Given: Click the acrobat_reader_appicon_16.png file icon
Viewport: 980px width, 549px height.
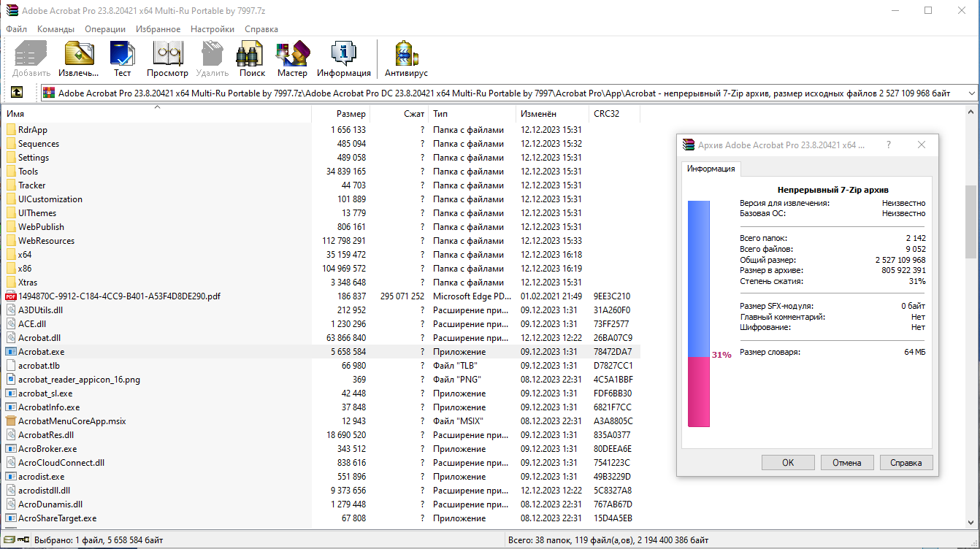Looking at the screenshot, I should 11,380.
